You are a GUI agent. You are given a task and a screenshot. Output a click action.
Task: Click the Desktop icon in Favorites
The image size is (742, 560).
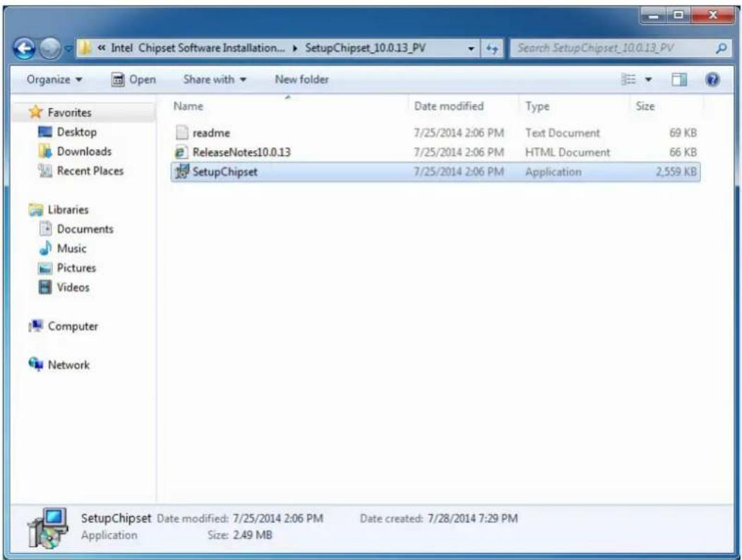pyautogui.click(x=45, y=132)
